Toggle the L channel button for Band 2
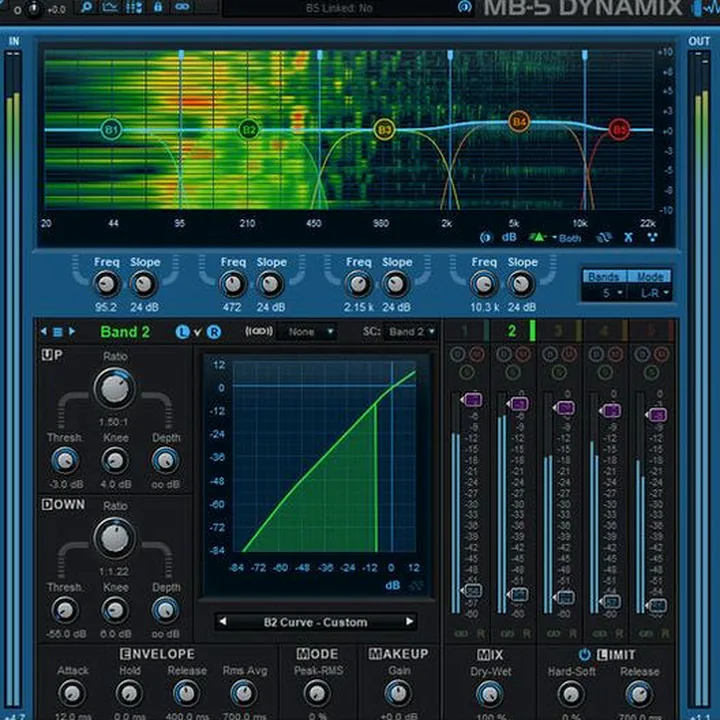 [x=183, y=332]
